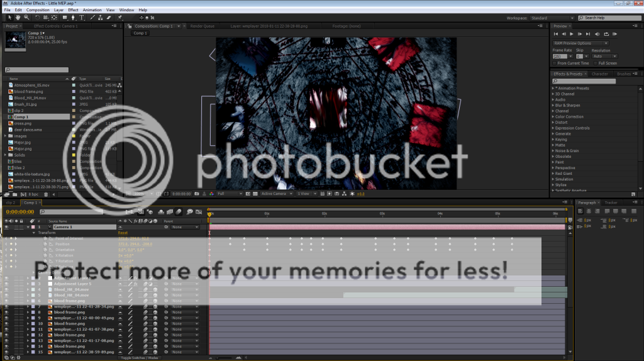Click left align text in Paragraph panel

click(x=580, y=211)
